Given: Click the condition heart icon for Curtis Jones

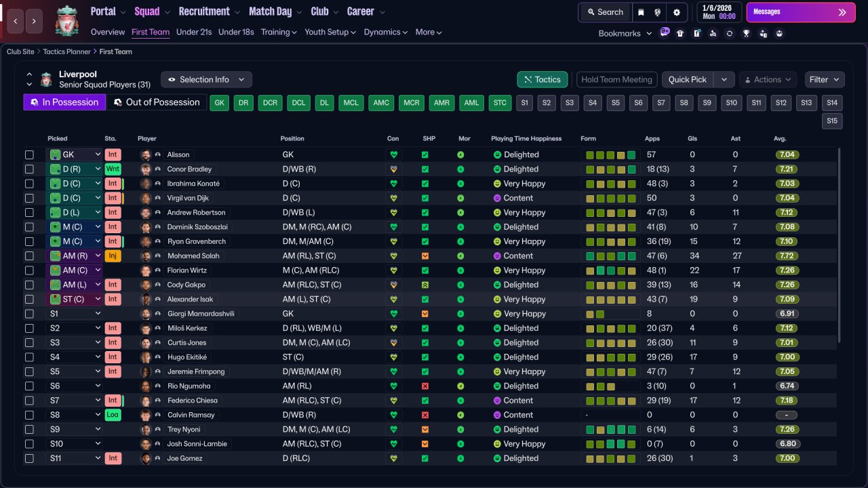Looking at the screenshot, I should click(393, 343).
